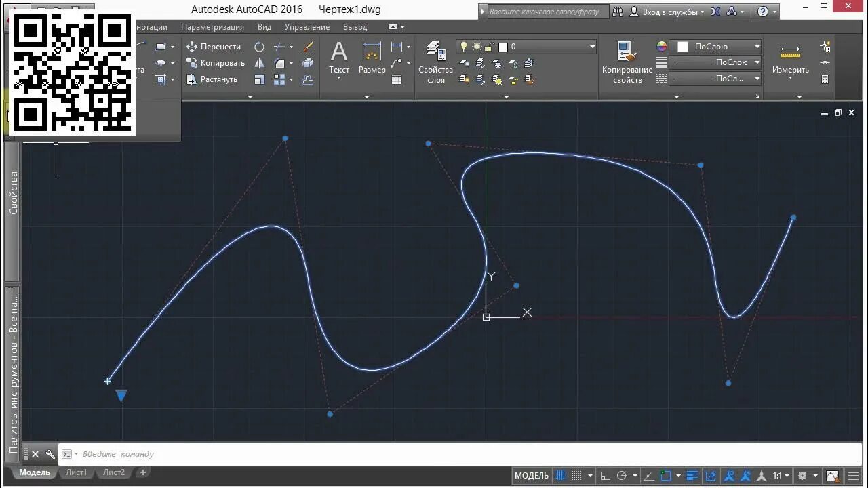
Task: Click the Quick Select icon
Action: tap(825, 47)
